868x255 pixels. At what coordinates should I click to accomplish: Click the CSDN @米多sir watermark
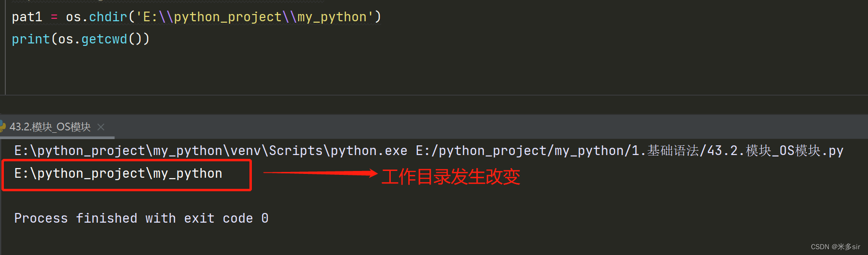835,247
